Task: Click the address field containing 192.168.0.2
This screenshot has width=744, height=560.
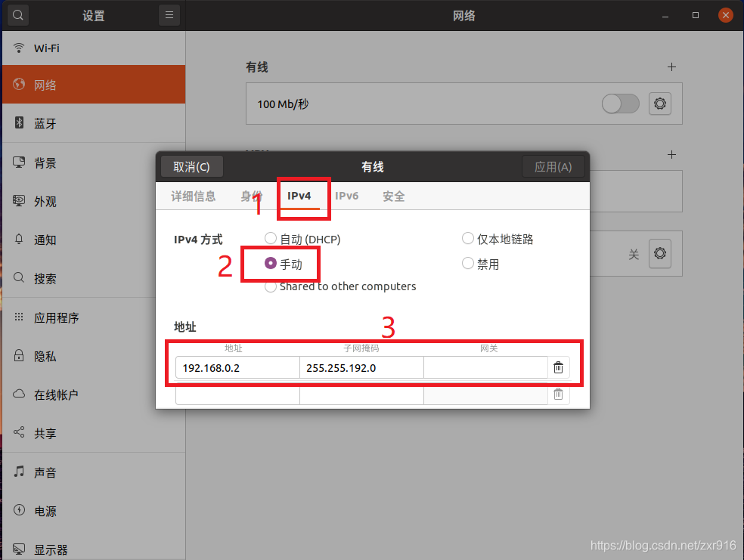Action: [237, 367]
